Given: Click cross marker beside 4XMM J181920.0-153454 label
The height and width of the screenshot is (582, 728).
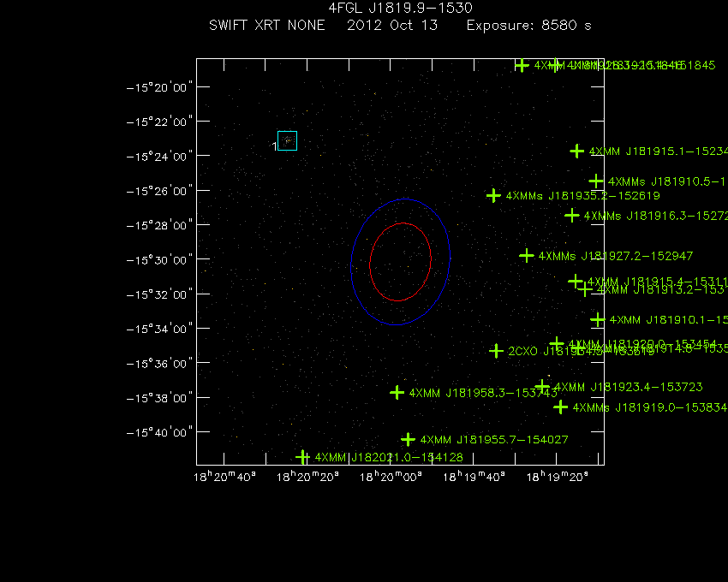Looking at the screenshot, I should pyautogui.click(x=557, y=344).
